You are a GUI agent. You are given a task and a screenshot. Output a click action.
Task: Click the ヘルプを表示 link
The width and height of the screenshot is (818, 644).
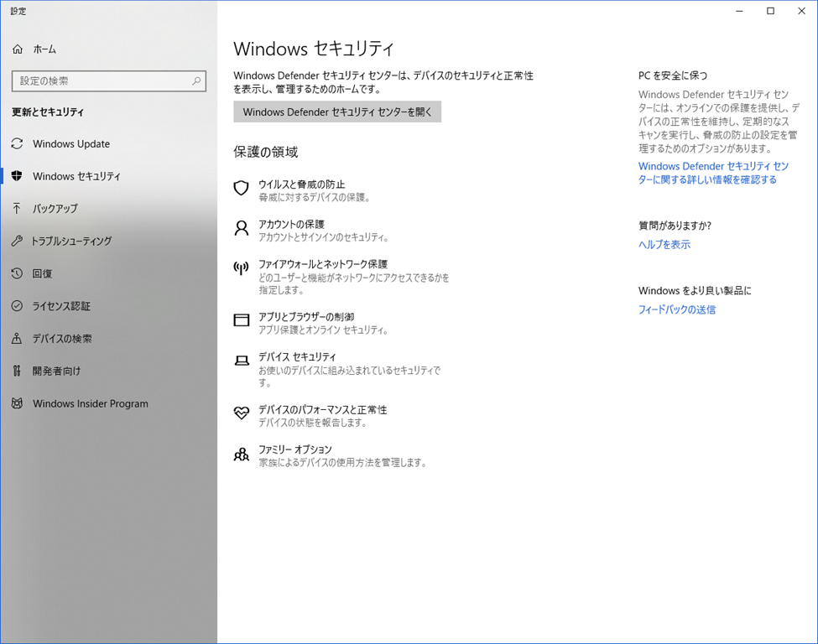(x=664, y=244)
